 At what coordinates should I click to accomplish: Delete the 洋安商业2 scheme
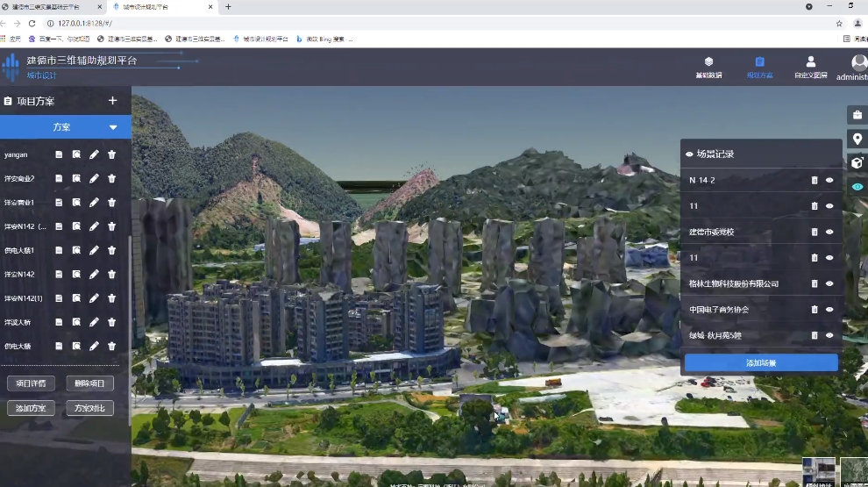[x=112, y=178]
